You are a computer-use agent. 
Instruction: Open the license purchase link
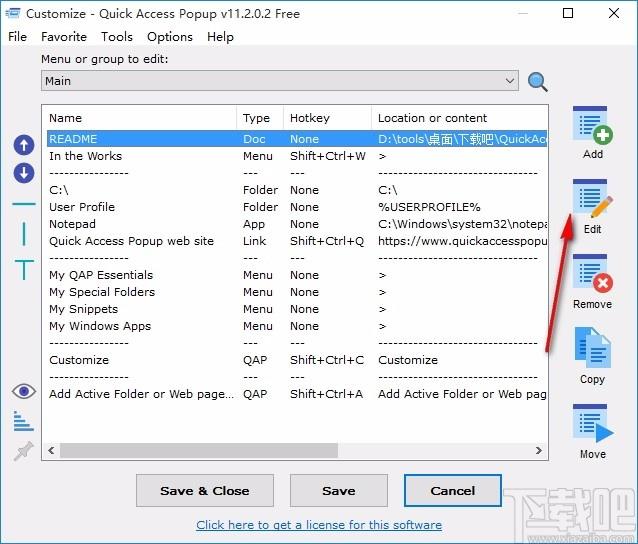pos(319,525)
